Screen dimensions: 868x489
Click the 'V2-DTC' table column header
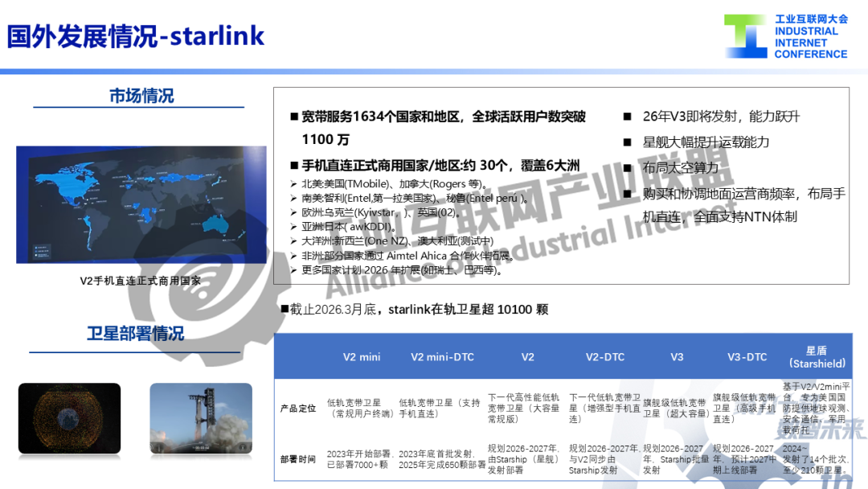[605, 357]
